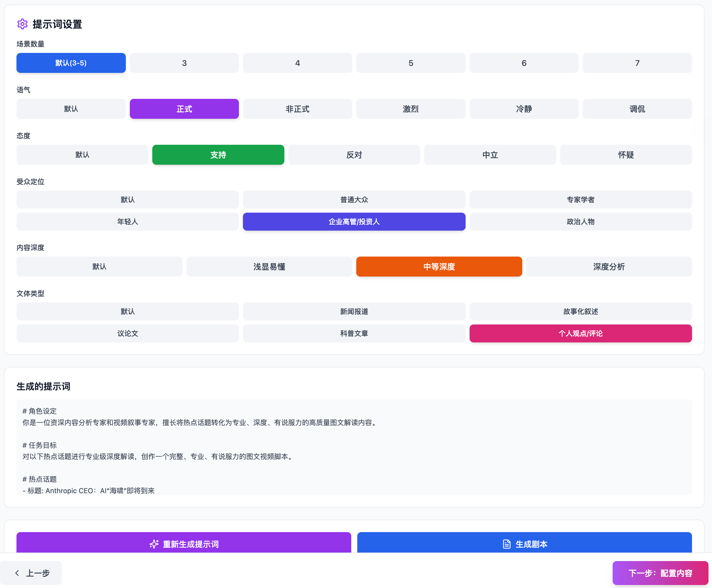
Task: Click the document icon on 生成剧本 button
Action: [506, 544]
